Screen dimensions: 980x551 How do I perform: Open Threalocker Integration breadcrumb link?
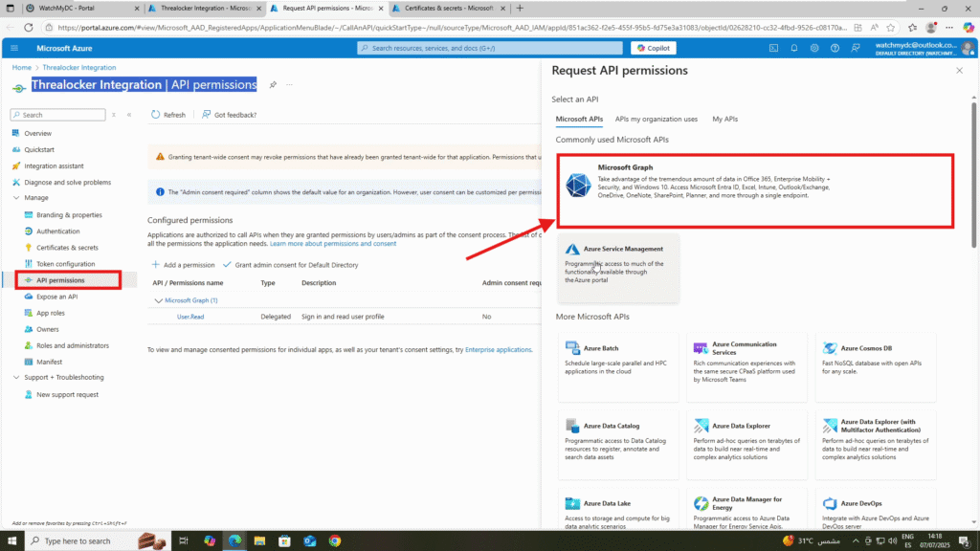coord(78,68)
